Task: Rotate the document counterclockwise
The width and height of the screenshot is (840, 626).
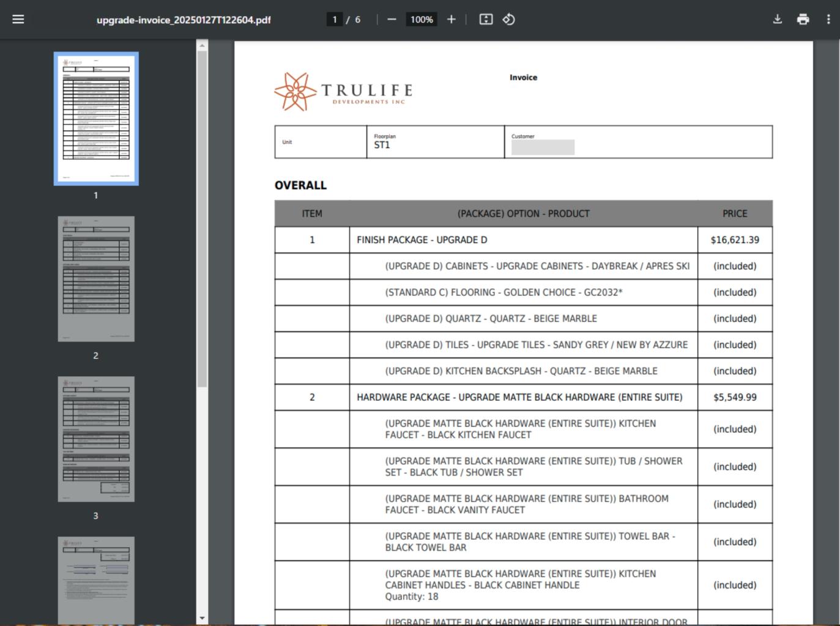Action: tap(508, 19)
